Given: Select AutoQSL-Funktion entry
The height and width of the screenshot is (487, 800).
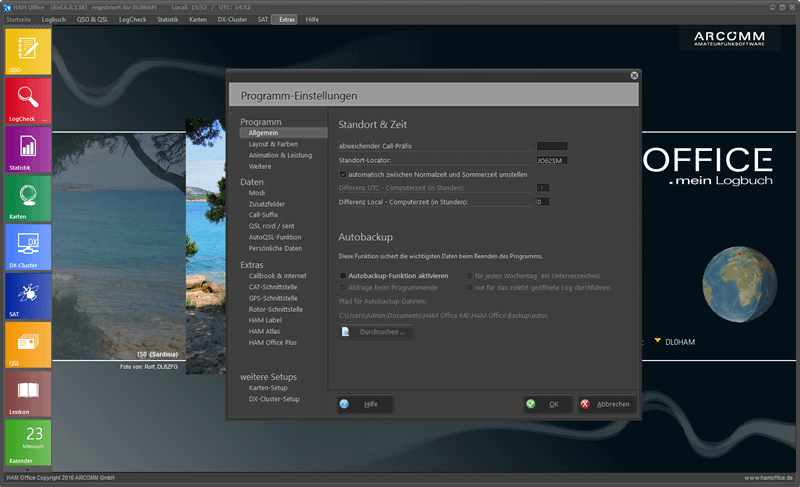Looking at the screenshot, I should pos(275,237).
